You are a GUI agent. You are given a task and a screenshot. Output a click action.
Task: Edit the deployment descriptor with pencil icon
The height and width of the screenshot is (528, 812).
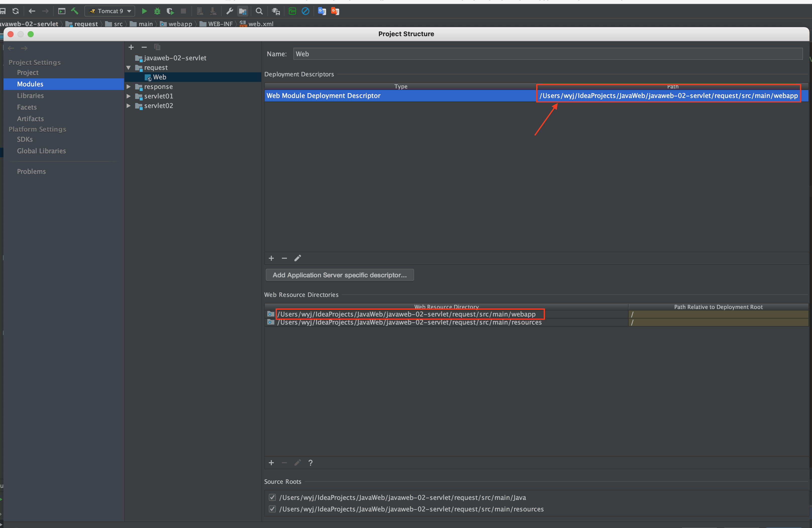coord(297,258)
